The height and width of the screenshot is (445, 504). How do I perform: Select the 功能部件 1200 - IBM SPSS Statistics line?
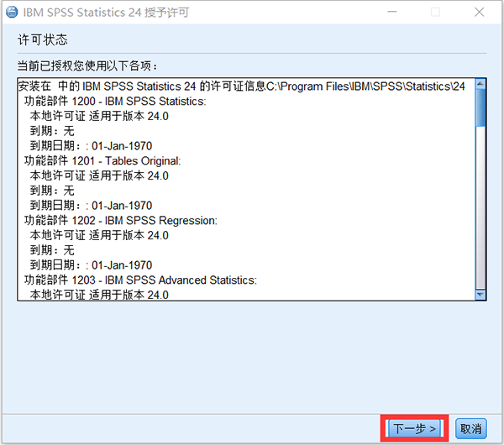click(115, 101)
